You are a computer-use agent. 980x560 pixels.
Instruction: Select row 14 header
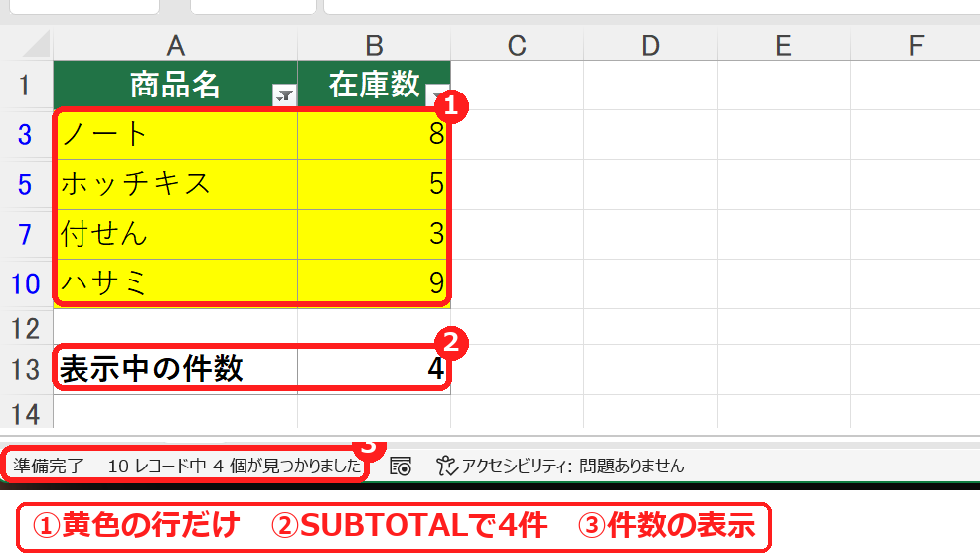click(25, 413)
